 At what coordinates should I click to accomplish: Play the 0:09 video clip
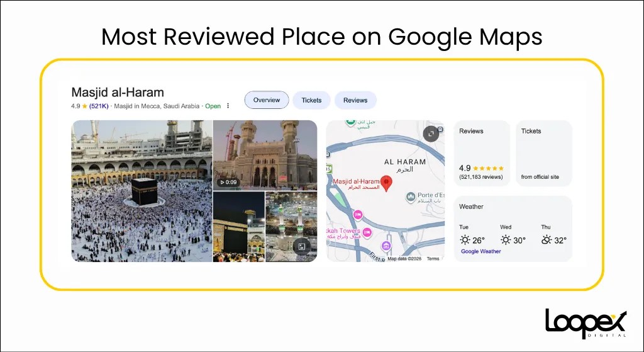point(228,182)
